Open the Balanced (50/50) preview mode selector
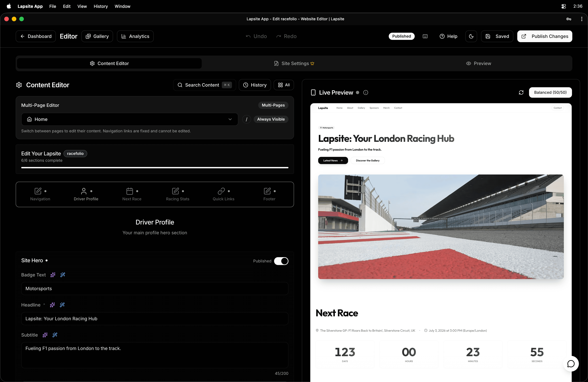The width and height of the screenshot is (588, 382). 550,92
